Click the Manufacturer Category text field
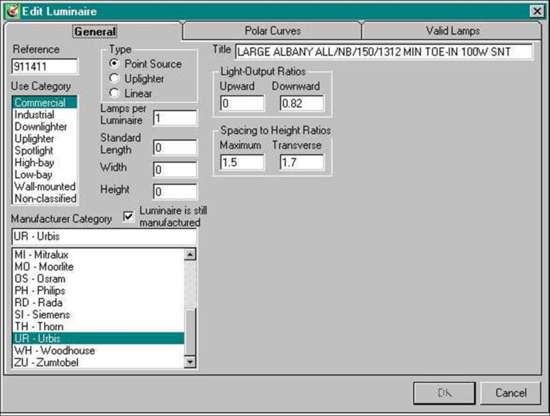 coord(104,236)
